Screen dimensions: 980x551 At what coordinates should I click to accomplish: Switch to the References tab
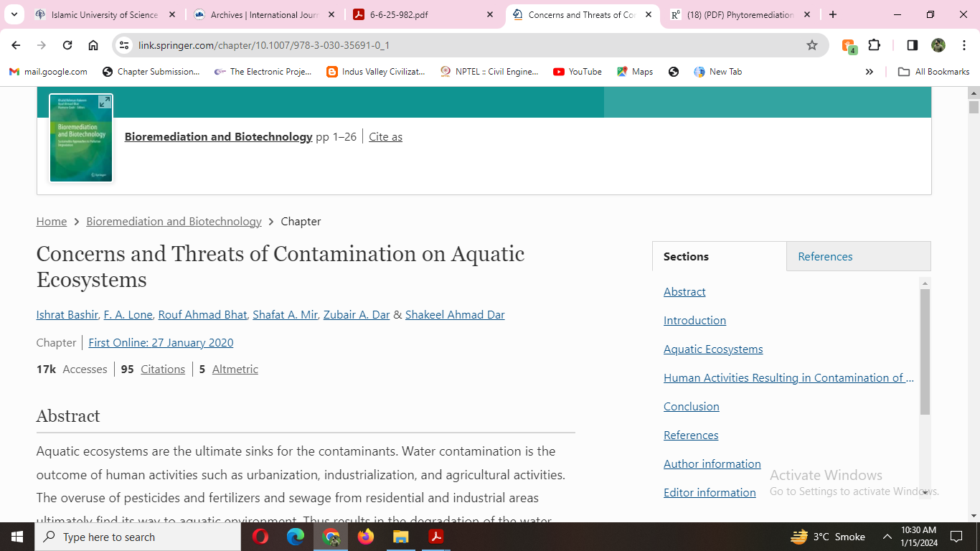click(x=825, y=256)
